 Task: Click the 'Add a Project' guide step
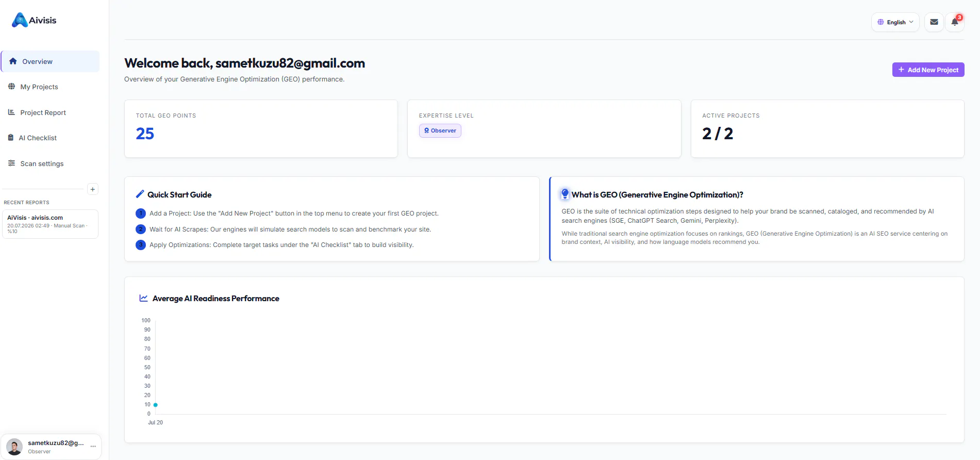pos(294,213)
